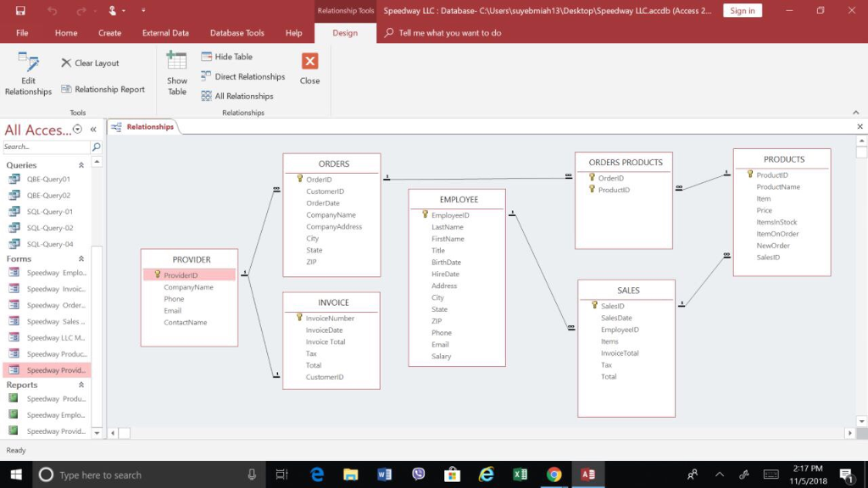Open the Database Tools tab
This screenshot has width=868, height=488.
pos(237,33)
